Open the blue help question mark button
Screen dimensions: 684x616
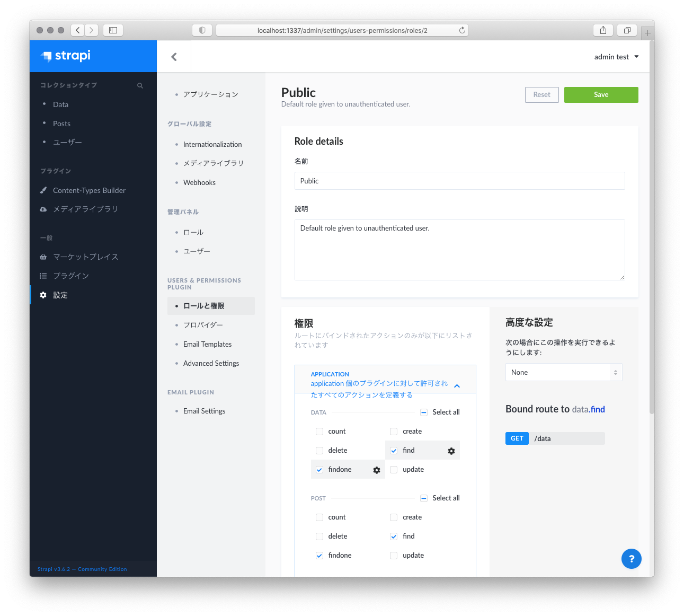click(x=631, y=559)
